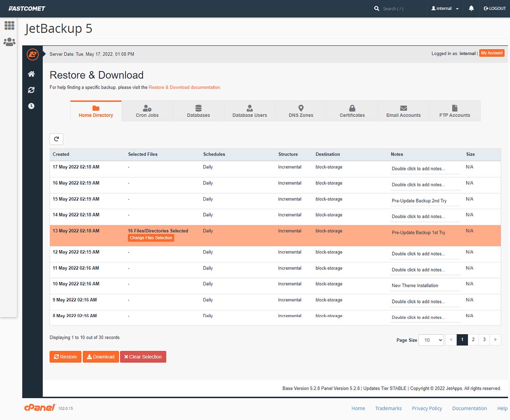
Task: Open the Email Accounts tab
Action: click(403, 111)
